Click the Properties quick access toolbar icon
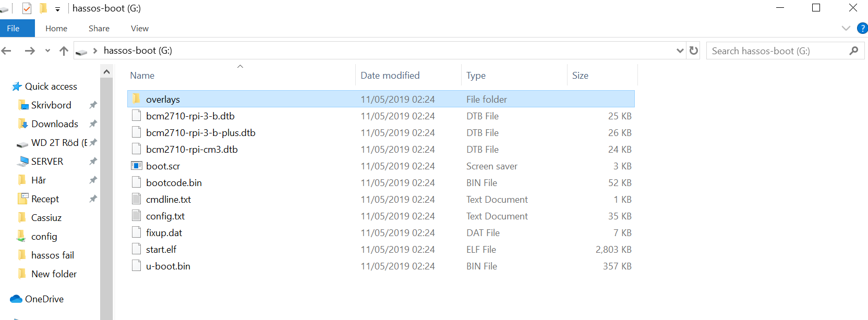This screenshot has width=868, height=320. point(27,8)
